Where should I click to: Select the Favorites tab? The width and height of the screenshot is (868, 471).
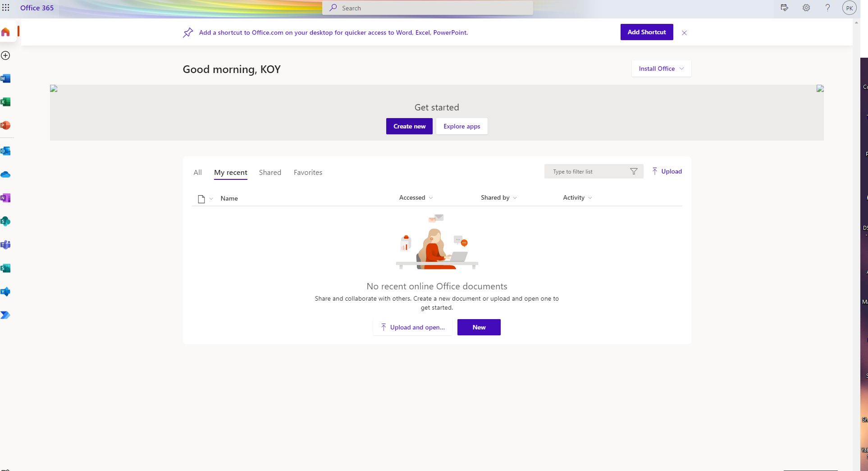pyautogui.click(x=308, y=172)
